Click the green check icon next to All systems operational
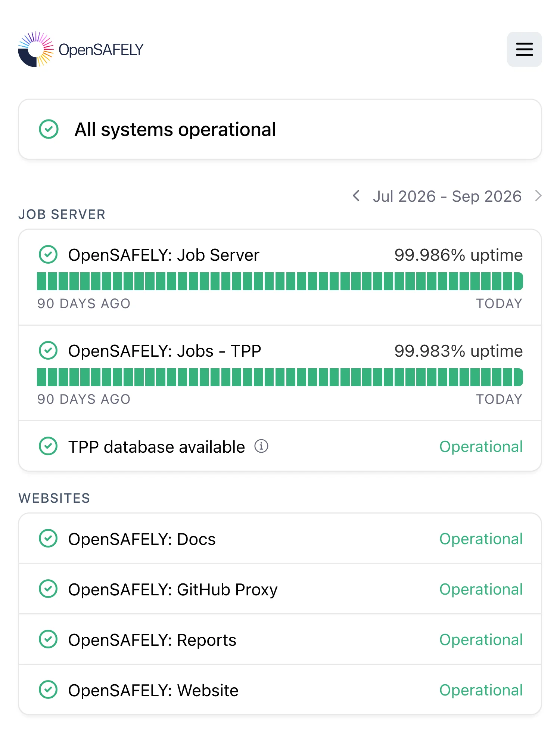The image size is (560, 747). click(49, 129)
